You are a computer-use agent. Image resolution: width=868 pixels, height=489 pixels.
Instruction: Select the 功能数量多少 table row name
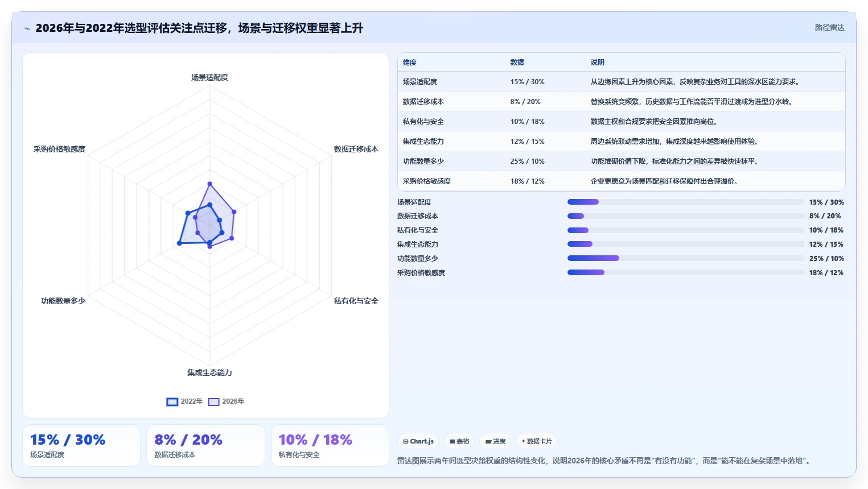point(423,161)
